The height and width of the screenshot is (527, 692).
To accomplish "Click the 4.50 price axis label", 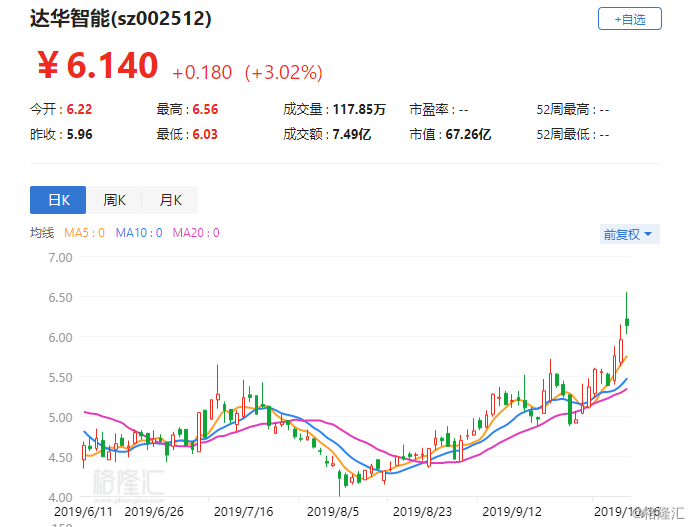I will coord(60,458).
